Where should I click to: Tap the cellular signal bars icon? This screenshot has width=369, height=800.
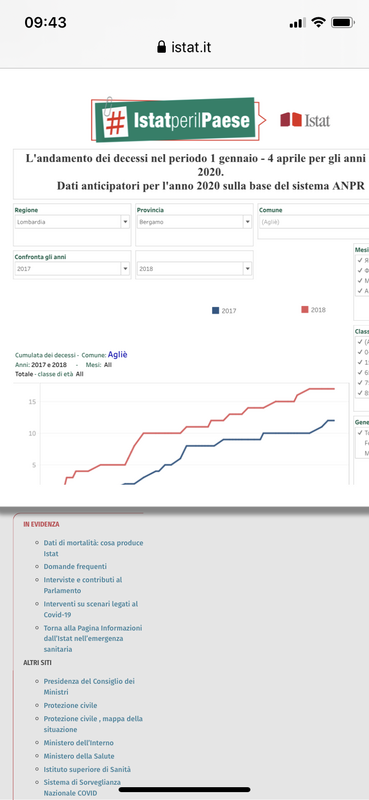coord(298,23)
